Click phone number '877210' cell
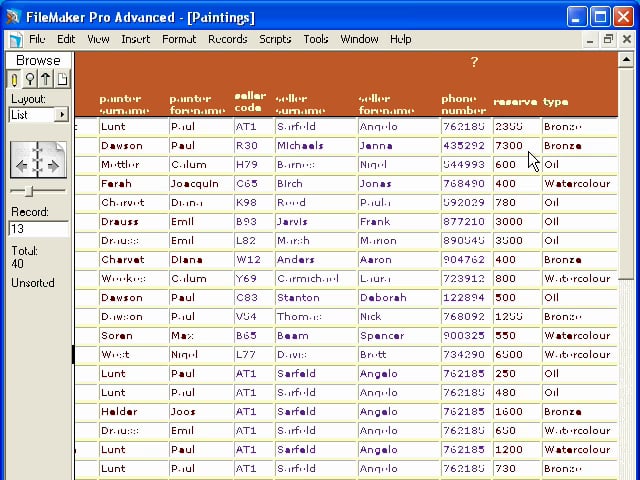This screenshot has width=640, height=480. click(x=467, y=222)
